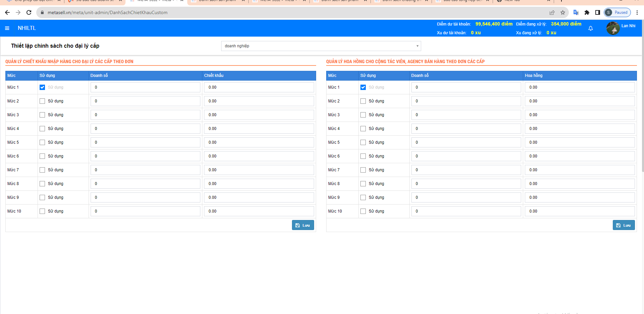Click the Google Translate icon
The height and width of the screenshot is (314, 644).
point(576,12)
